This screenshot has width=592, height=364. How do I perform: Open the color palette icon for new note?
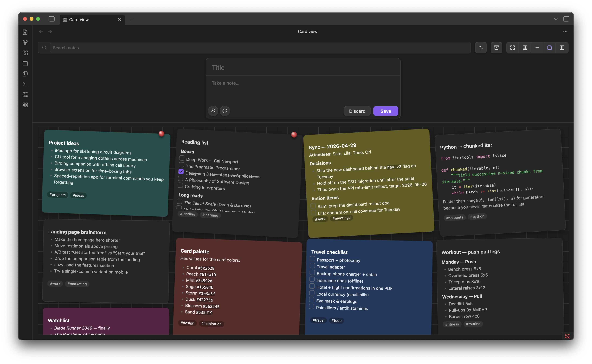[225, 111]
